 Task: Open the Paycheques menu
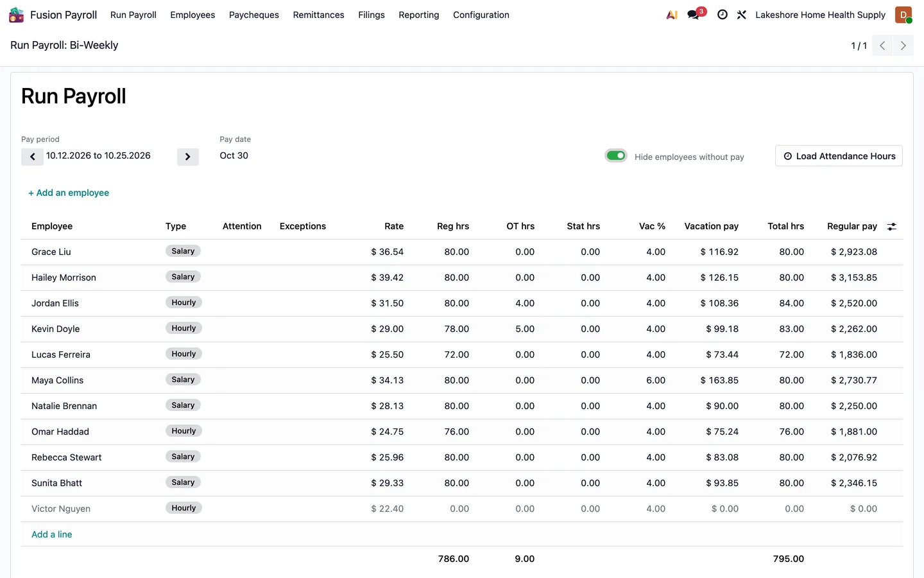tap(254, 15)
